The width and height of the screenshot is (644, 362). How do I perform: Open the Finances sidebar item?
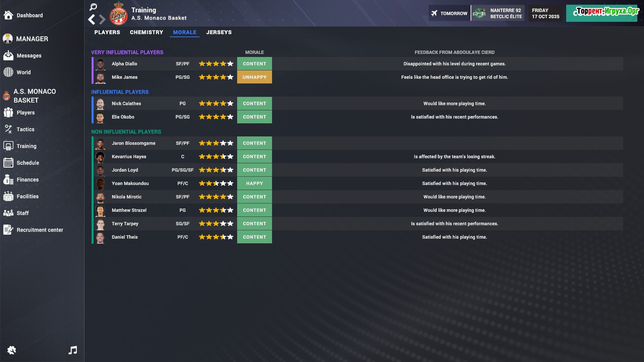28,180
